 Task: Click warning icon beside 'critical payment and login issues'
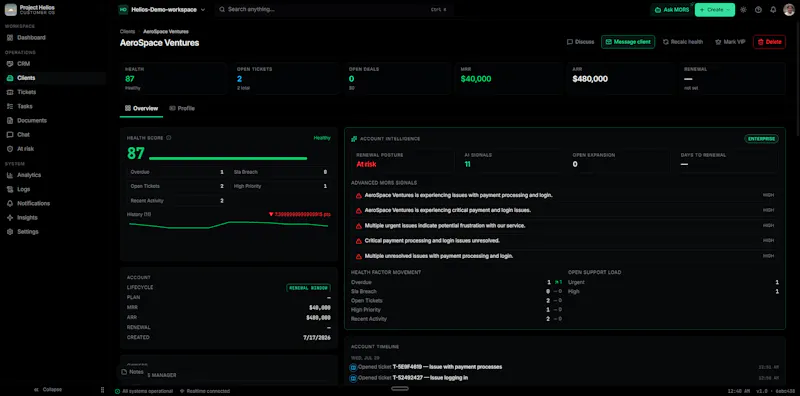click(x=359, y=211)
